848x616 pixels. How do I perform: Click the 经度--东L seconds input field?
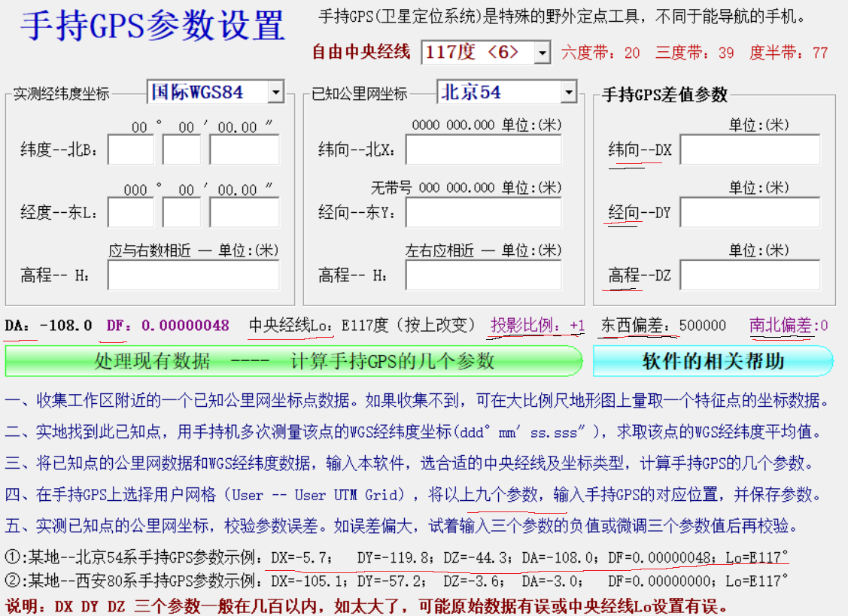pos(245,213)
